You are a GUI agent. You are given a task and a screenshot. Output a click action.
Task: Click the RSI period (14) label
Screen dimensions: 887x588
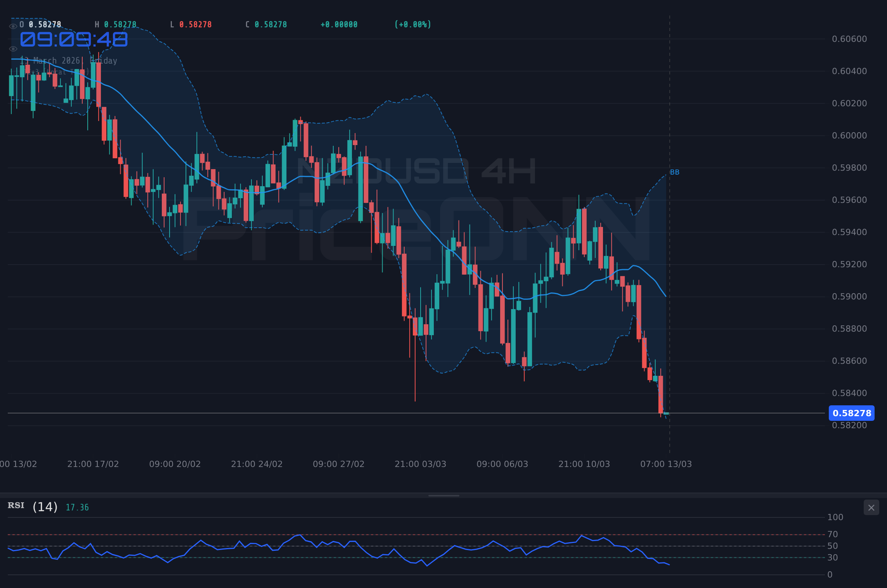45,507
